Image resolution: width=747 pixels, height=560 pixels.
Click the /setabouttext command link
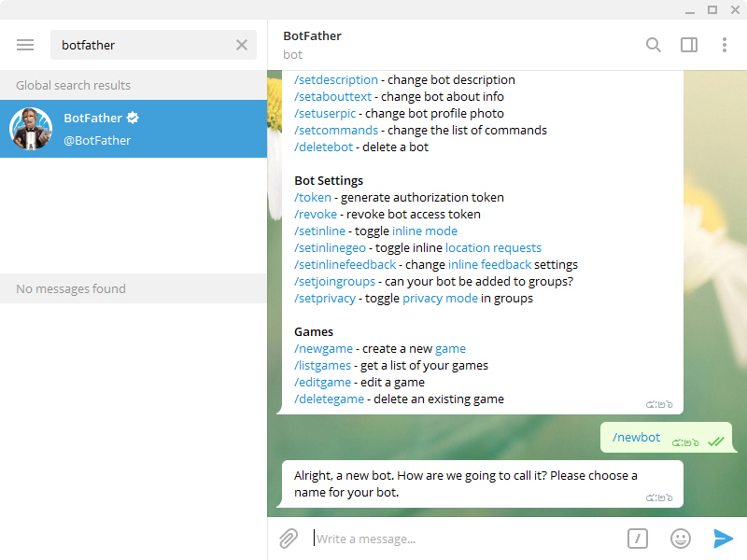[x=332, y=97]
